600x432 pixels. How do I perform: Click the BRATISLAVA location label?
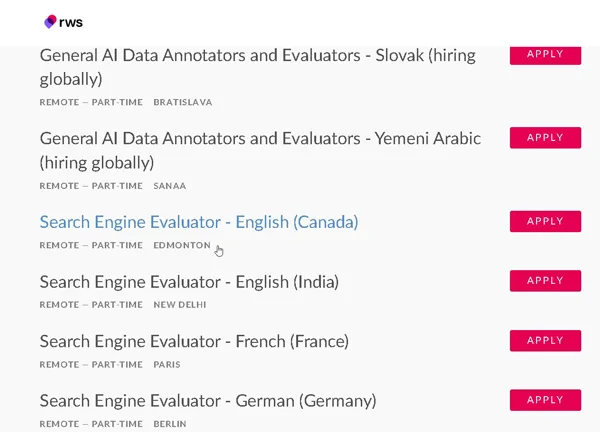pos(183,102)
